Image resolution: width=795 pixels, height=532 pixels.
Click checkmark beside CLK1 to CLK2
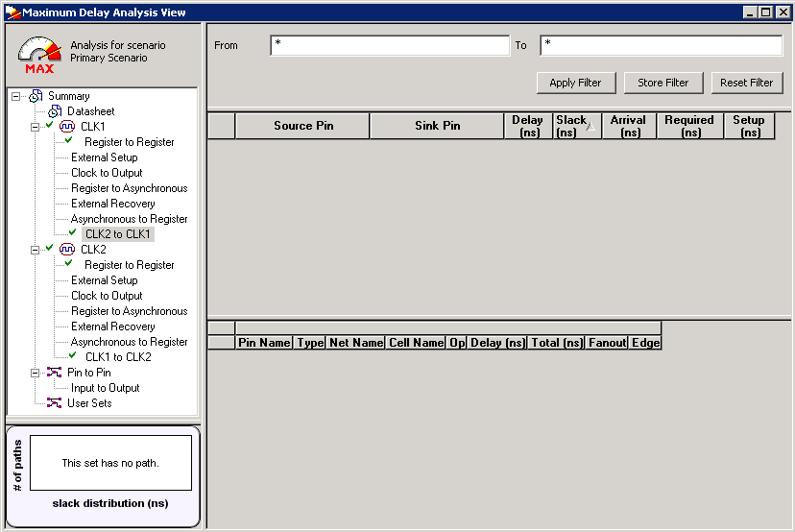point(73,355)
